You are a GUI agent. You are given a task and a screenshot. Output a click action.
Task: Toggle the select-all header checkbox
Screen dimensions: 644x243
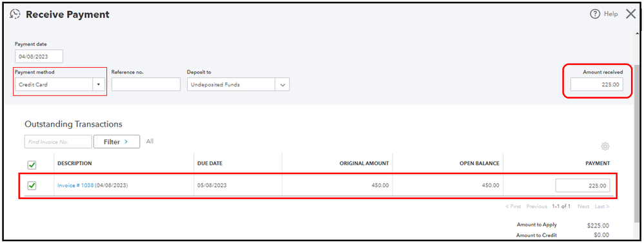point(32,165)
